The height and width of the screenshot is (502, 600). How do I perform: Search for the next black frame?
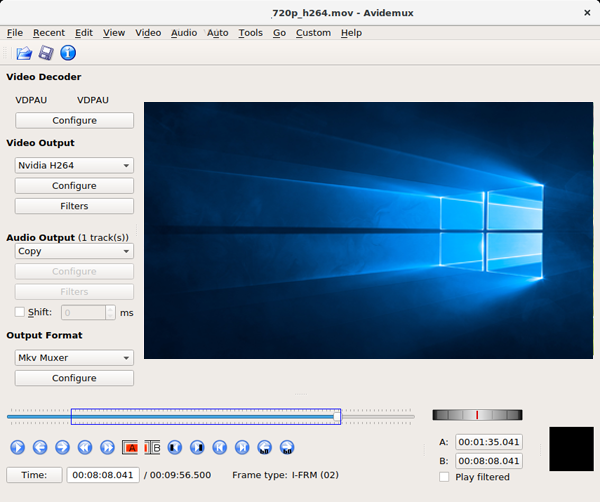point(197,447)
